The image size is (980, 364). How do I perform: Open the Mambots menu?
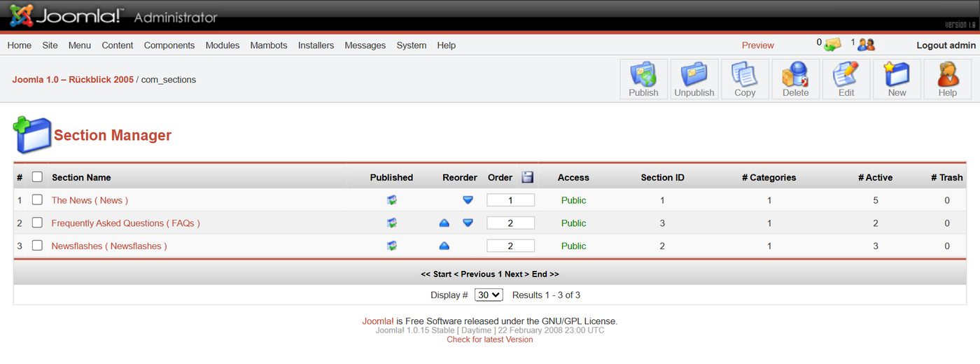[x=269, y=45]
